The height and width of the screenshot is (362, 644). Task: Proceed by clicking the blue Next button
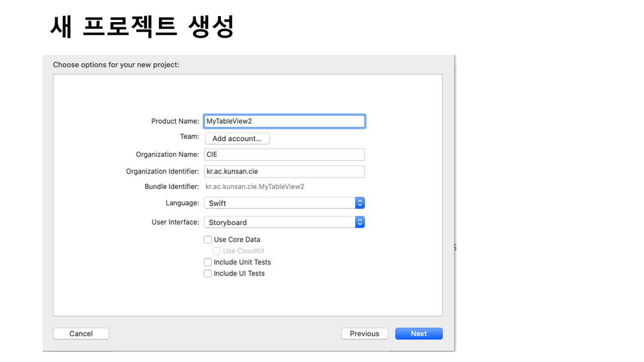coord(419,334)
